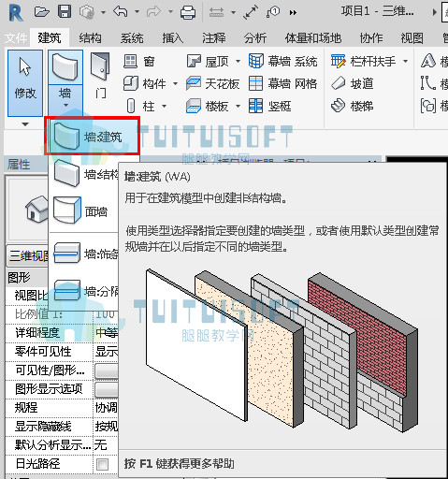This screenshot has width=448, height=479.
Task: Save the project with the floppy disk icon
Action: [x=65, y=11]
